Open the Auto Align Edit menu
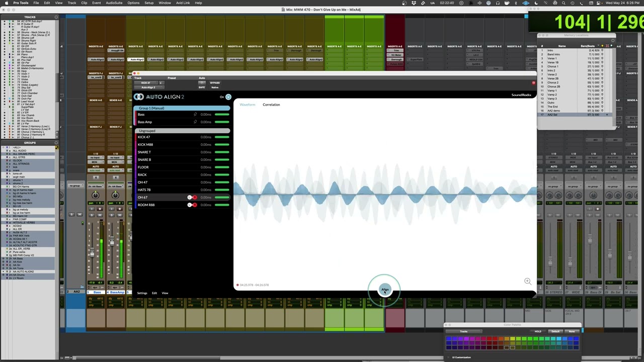The width and height of the screenshot is (644, 362). tap(154, 293)
